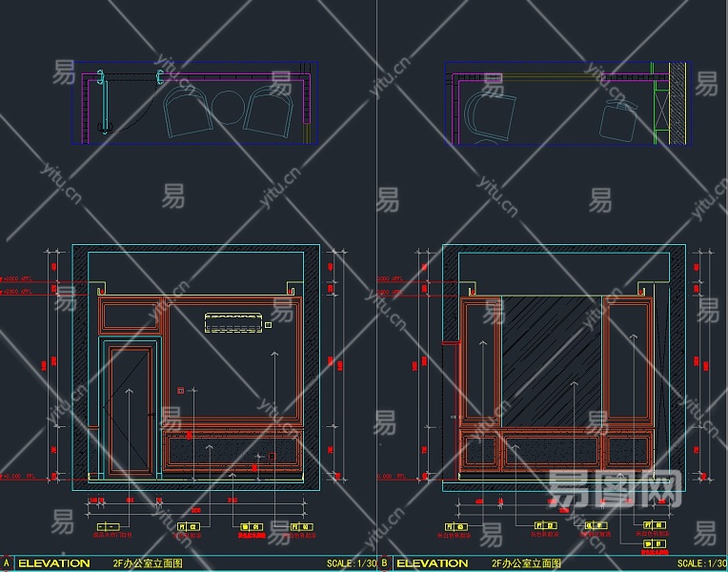Click the 易图网 watermark logo
728x572 pixels.
pos(615,489)
